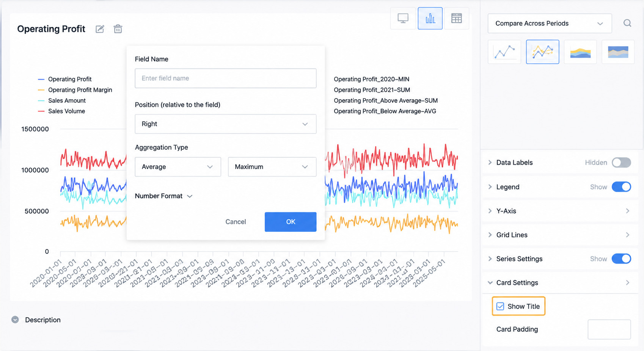Open the Compare Across Periods dropdown

550,24
